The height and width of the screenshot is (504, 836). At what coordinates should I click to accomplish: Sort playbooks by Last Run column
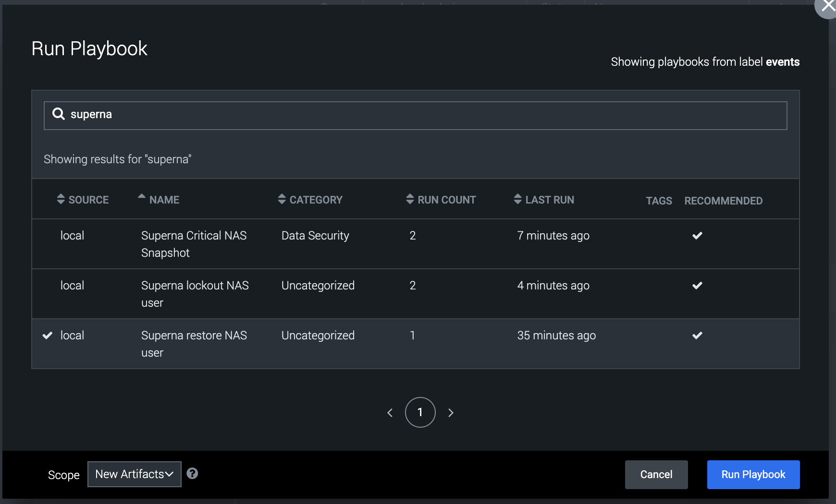click(x=544, y=200)
